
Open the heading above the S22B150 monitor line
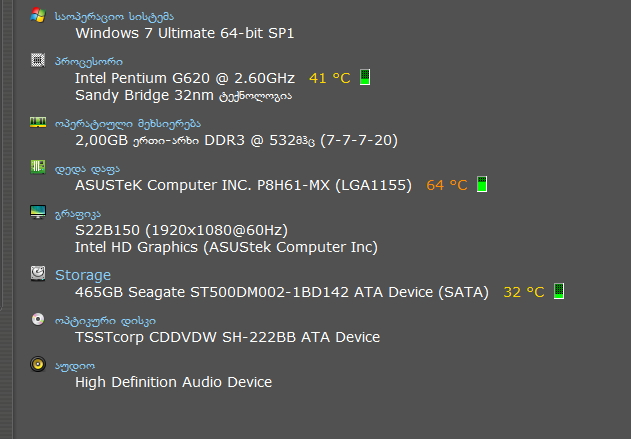coord(77,214)
